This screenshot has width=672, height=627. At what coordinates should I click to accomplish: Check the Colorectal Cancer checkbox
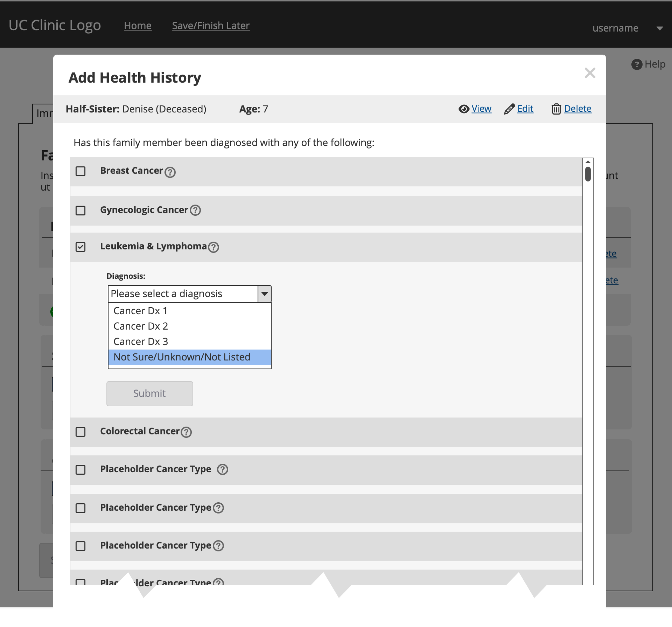point(80,432)
